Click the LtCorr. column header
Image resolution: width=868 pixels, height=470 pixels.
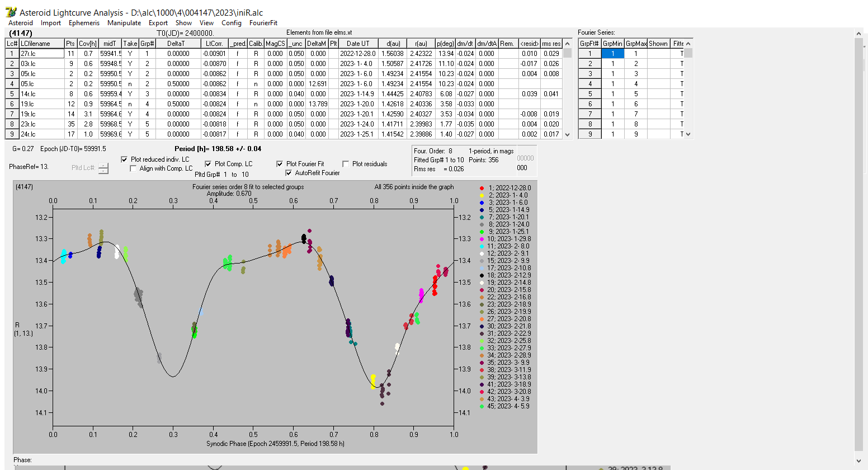pos(214,44)
